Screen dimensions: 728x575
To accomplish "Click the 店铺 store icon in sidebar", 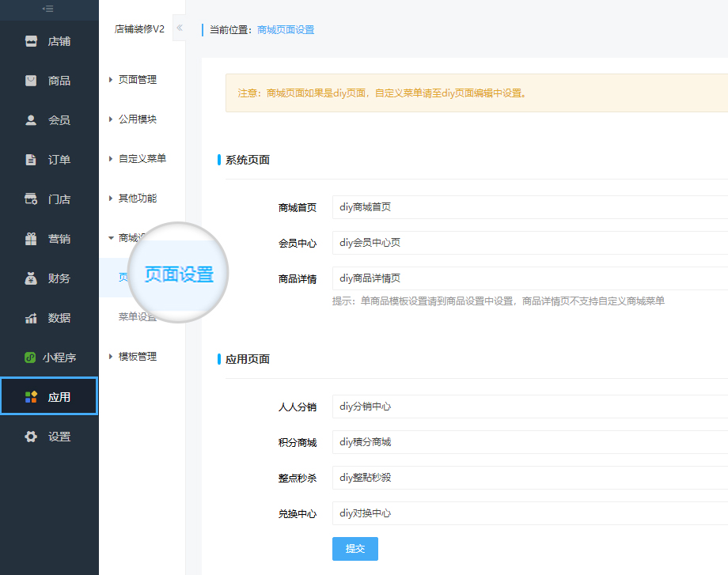I will click(x=31, y=41).
